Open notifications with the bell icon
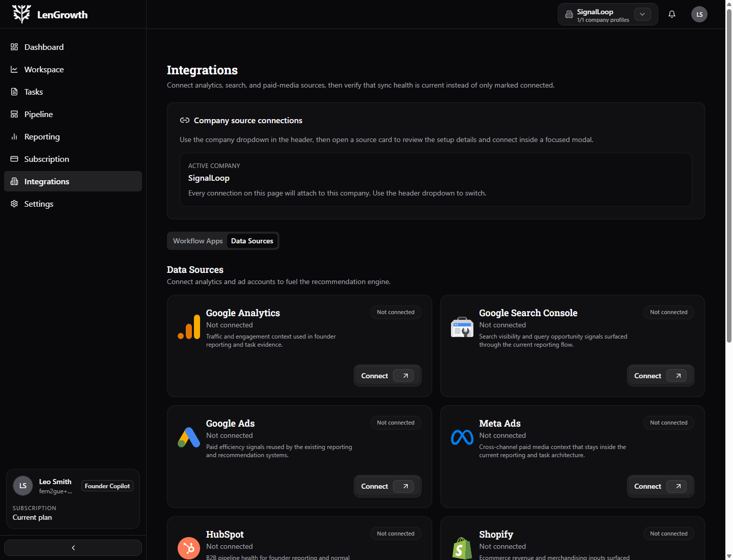Image resolution: width=733 pixels, height=560 pixels. point(672,14)
